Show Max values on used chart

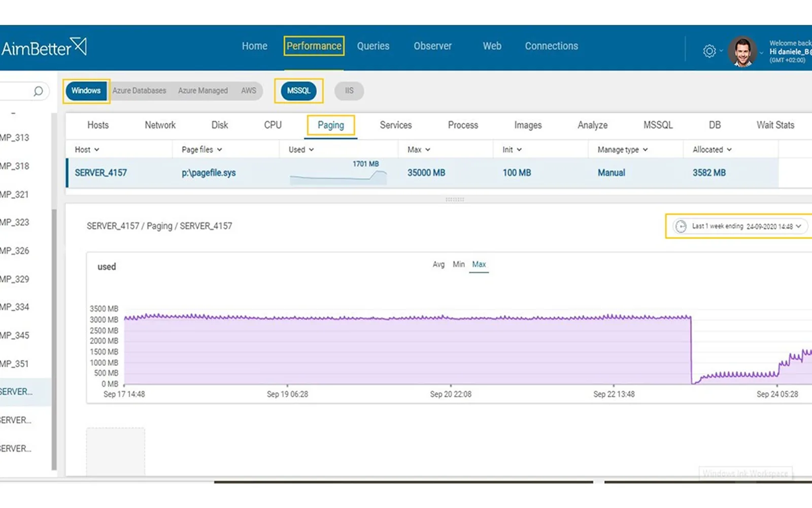(x=479, y=264)
